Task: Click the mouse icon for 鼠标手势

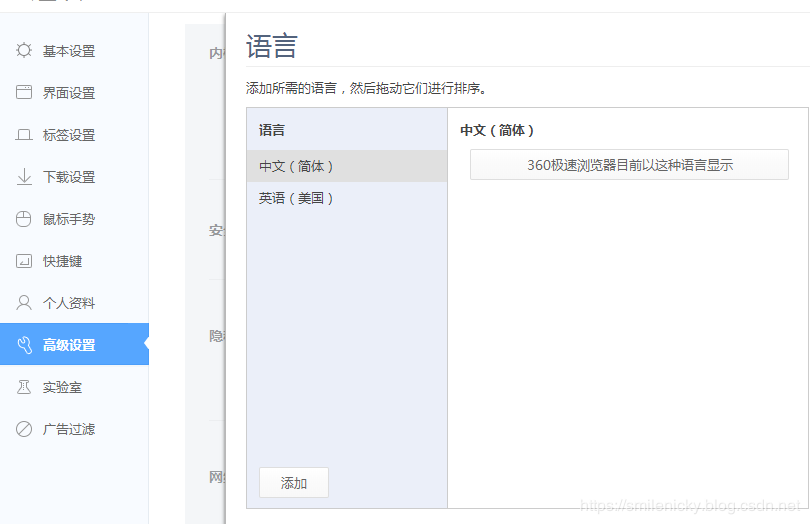Action: (x=24, y=219)
